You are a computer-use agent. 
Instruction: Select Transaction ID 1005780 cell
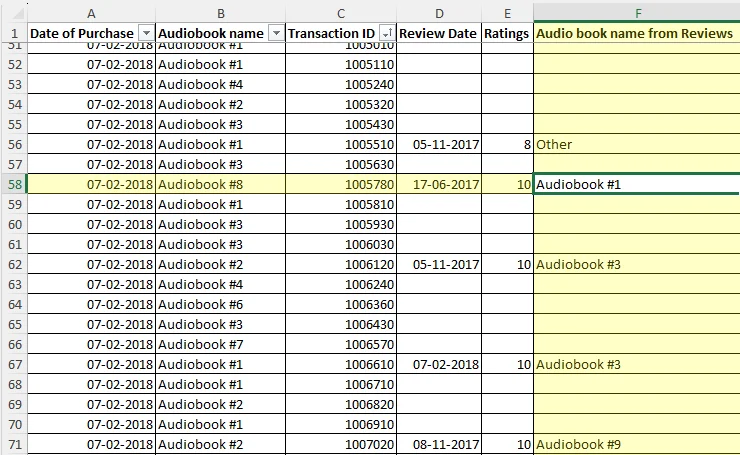click(341, 184)
